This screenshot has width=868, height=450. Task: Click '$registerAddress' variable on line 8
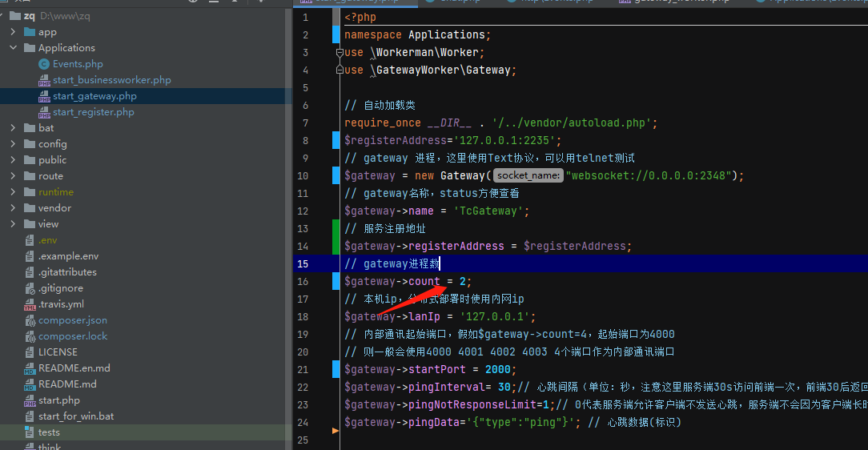tap(396, 141)
